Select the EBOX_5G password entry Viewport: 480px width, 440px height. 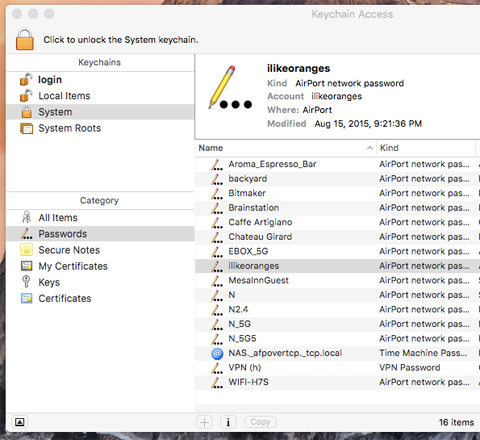pyautogui.click(x=337, y=251)
